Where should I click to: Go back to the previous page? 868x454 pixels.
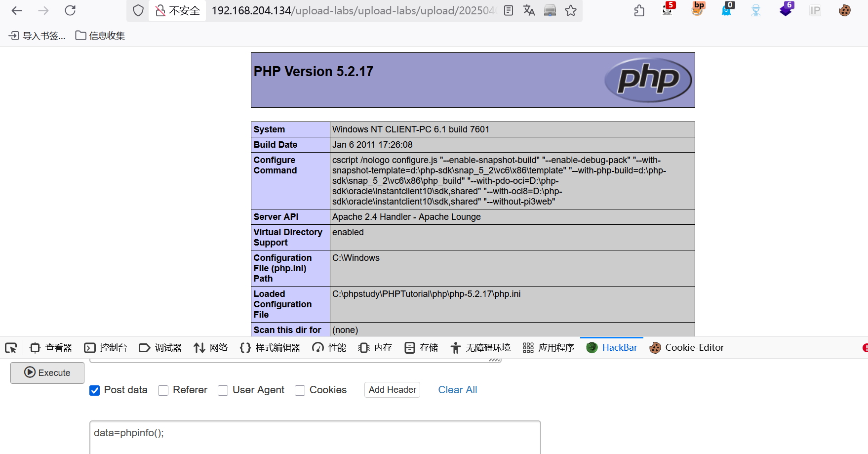[x=17, y=10]
